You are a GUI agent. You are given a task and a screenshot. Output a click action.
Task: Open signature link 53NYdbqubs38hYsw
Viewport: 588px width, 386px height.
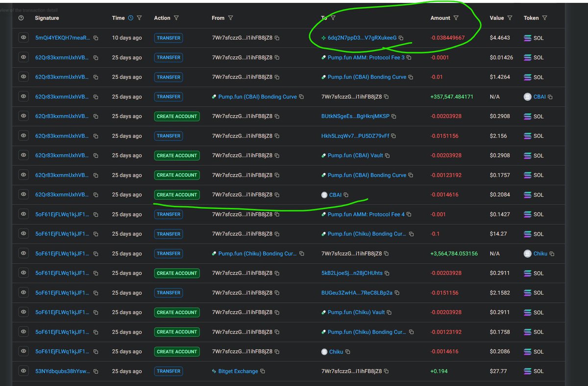(63, 371)
